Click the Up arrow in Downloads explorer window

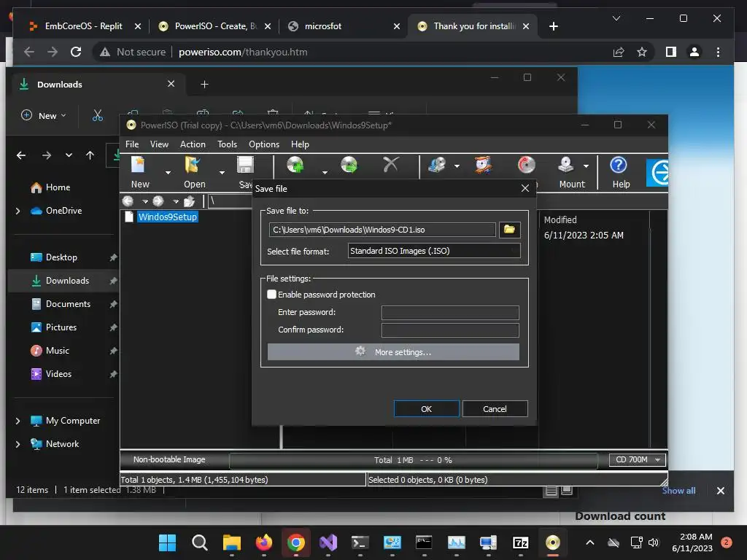pos(90,155)
